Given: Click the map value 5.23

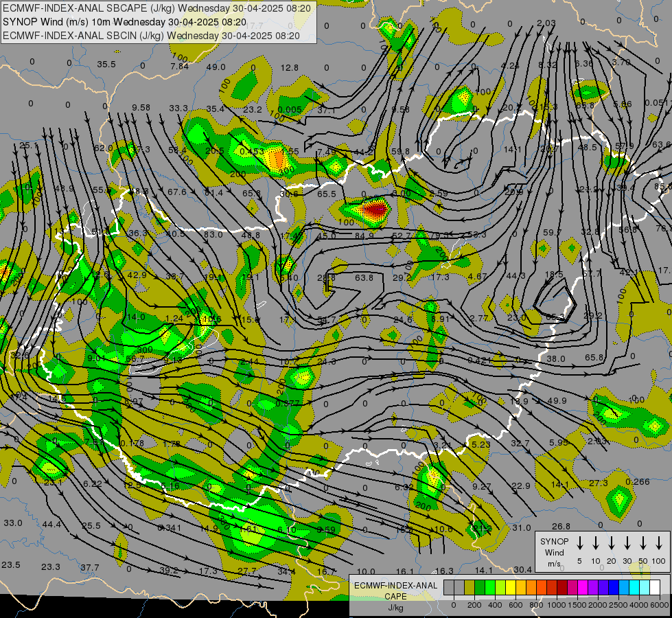Looking at the screenshot, I should click(480, 444).
